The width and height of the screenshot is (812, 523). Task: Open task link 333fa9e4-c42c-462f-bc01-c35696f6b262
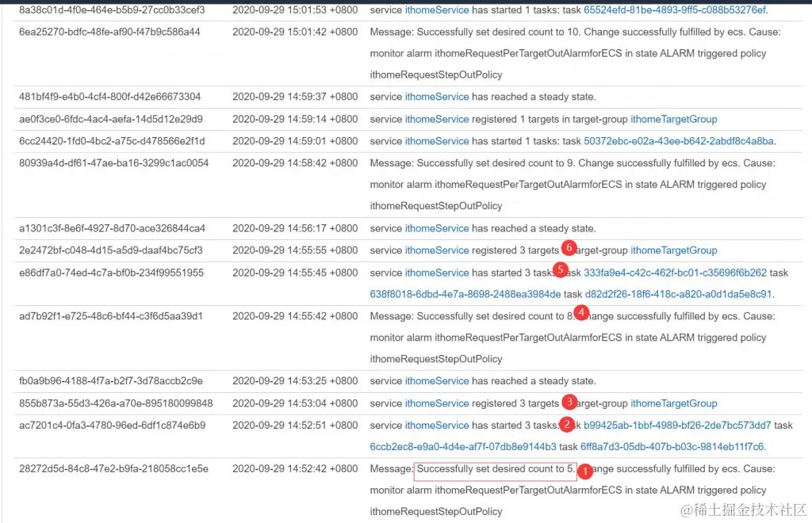click(x=675, y=273)
